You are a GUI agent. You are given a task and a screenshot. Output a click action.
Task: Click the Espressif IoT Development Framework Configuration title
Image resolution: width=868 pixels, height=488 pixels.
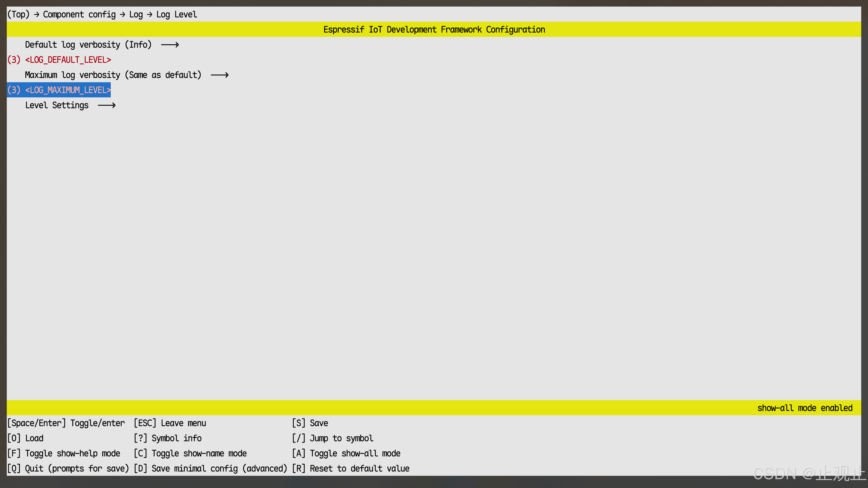coord(434,30)
